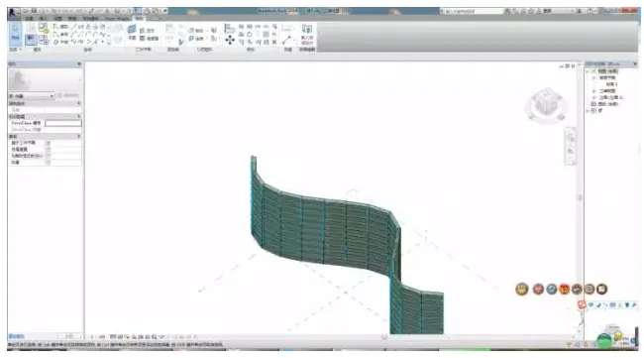Click the Join geometry tool
Image resolution: width=644 pixels, height=358 pixels.
coord(198,39)
